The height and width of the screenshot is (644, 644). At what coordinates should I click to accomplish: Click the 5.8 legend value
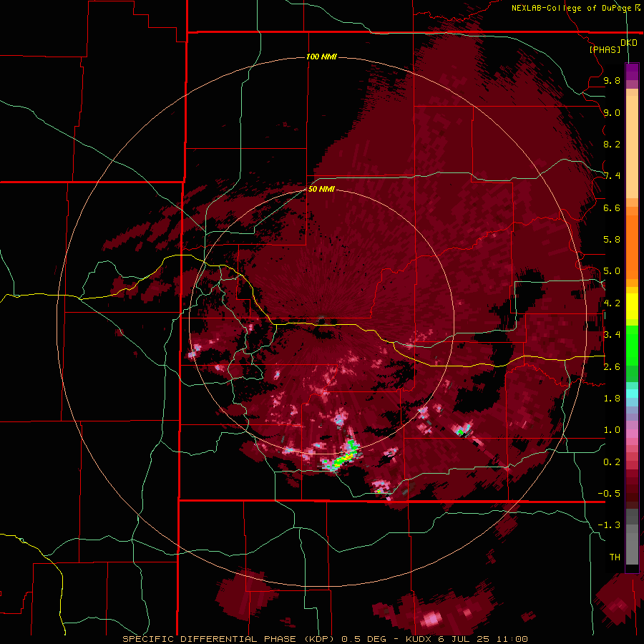[x=612, y=240]
